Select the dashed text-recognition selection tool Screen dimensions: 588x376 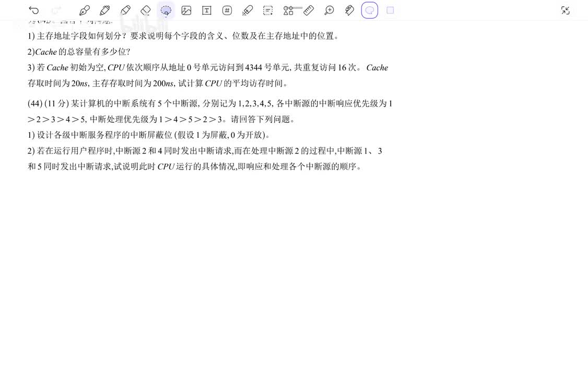pos(268,10)
